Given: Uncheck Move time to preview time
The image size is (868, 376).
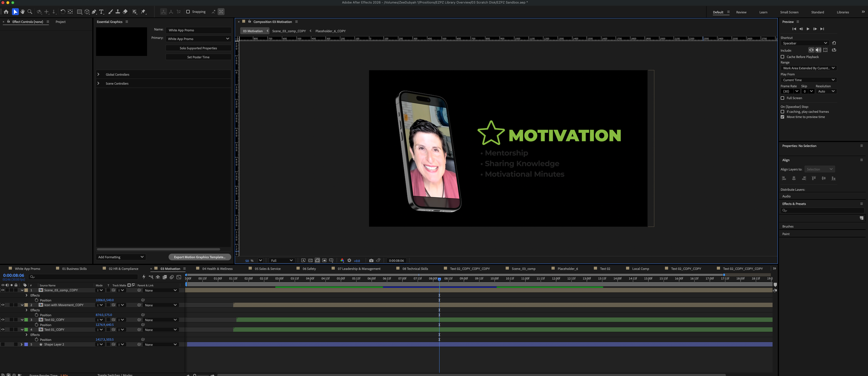Looking at the screenshot, I should (782, 117).
